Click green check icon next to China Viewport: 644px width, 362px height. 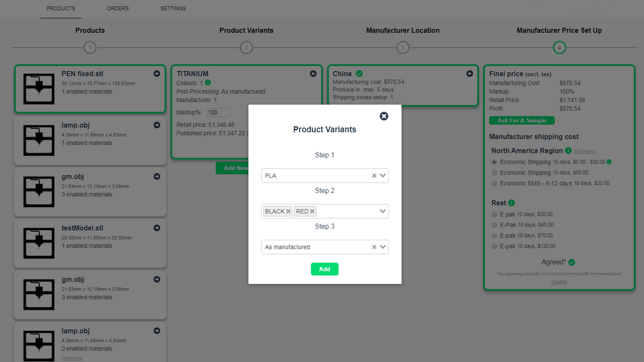coord(359,73)
